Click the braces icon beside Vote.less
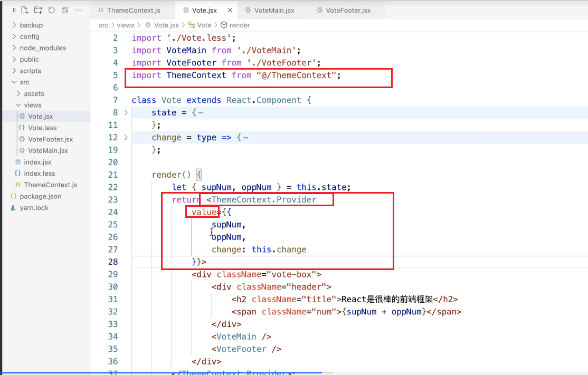Image resolution: width=588 pixels, height=375 pixels. click(x=22, y=128)
